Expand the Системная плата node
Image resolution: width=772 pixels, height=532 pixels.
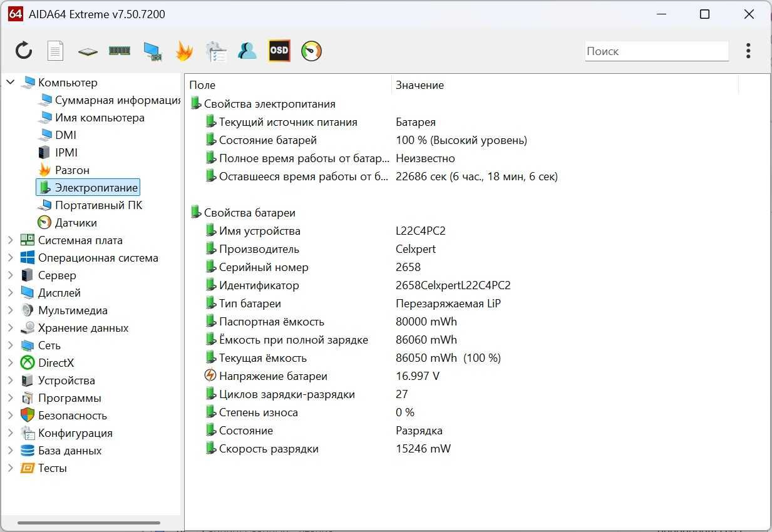(x=10, y=240)
